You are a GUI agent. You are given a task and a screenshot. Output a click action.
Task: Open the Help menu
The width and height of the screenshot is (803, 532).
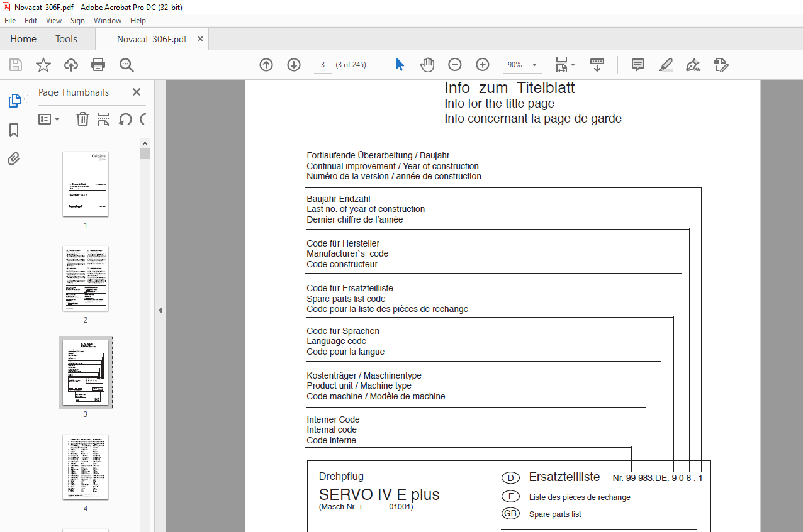click(138, 21)
